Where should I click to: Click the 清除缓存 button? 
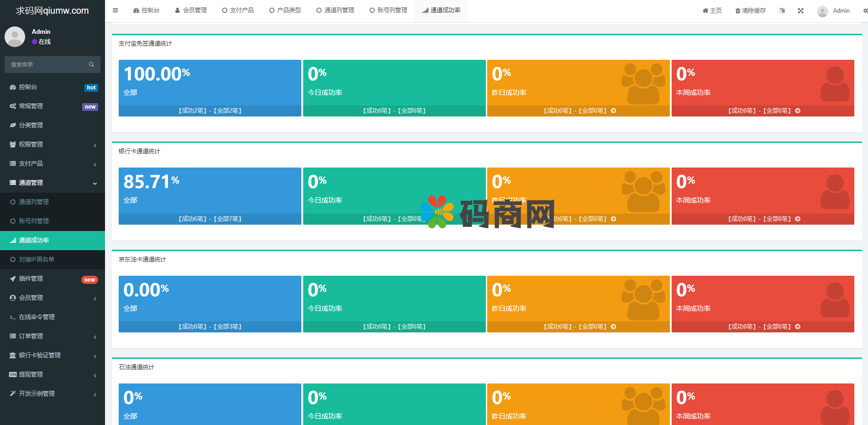tap(750, 10)
